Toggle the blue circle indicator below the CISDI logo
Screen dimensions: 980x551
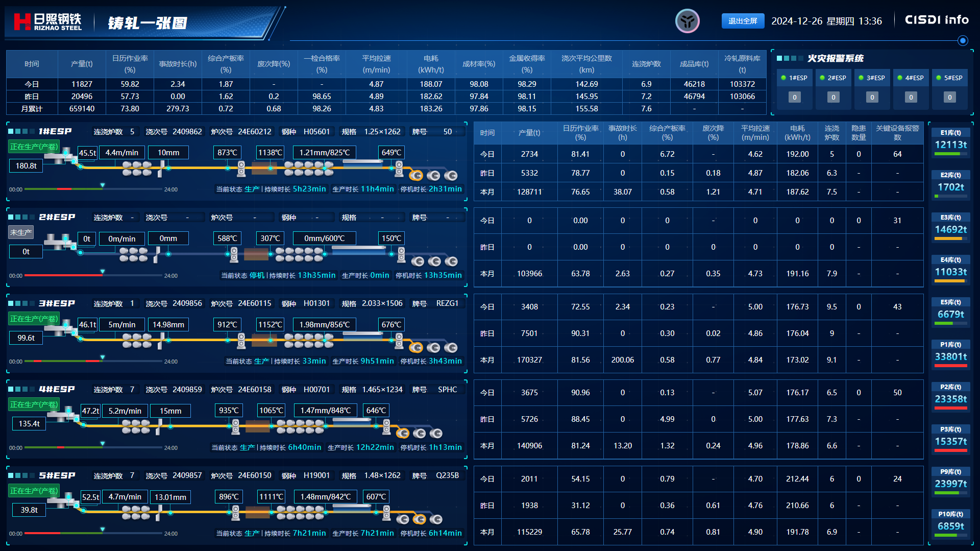[963, 40]
